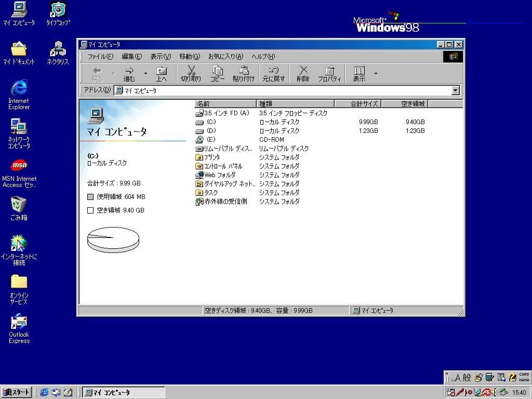Viewport: 532px width, 399px height.
Task: Open the address bar dropdown
Action: point(456,90)
